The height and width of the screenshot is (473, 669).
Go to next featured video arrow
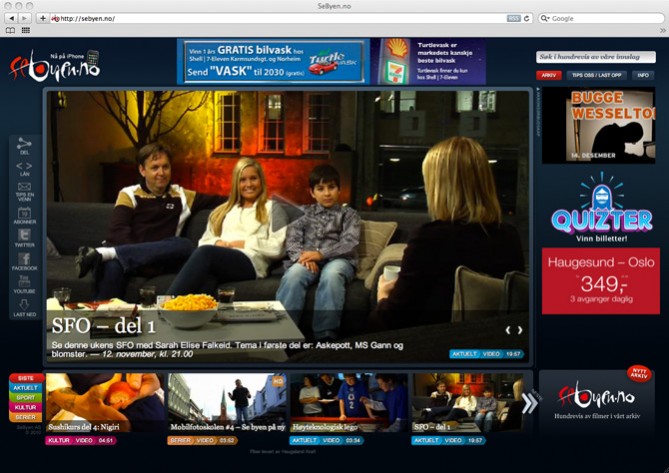click(520, 330)
